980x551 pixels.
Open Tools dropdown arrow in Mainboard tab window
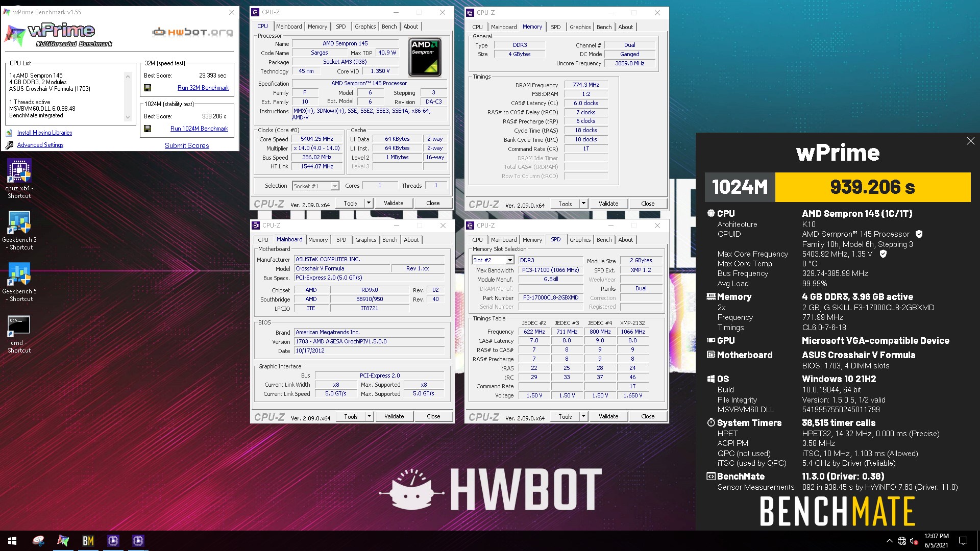369,416
